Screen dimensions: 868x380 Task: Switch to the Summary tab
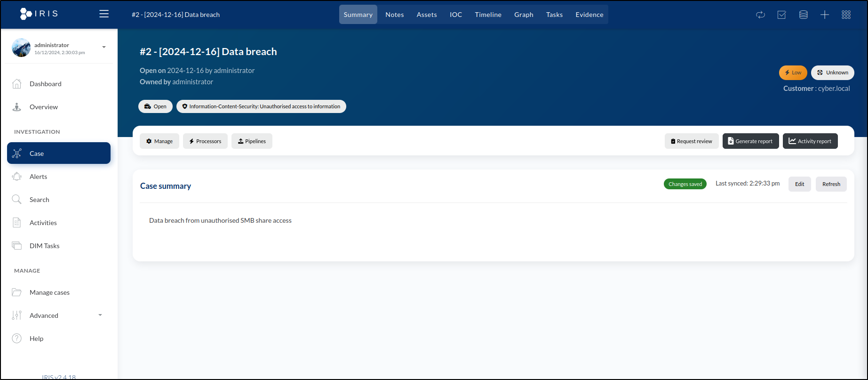coord(358,15)
